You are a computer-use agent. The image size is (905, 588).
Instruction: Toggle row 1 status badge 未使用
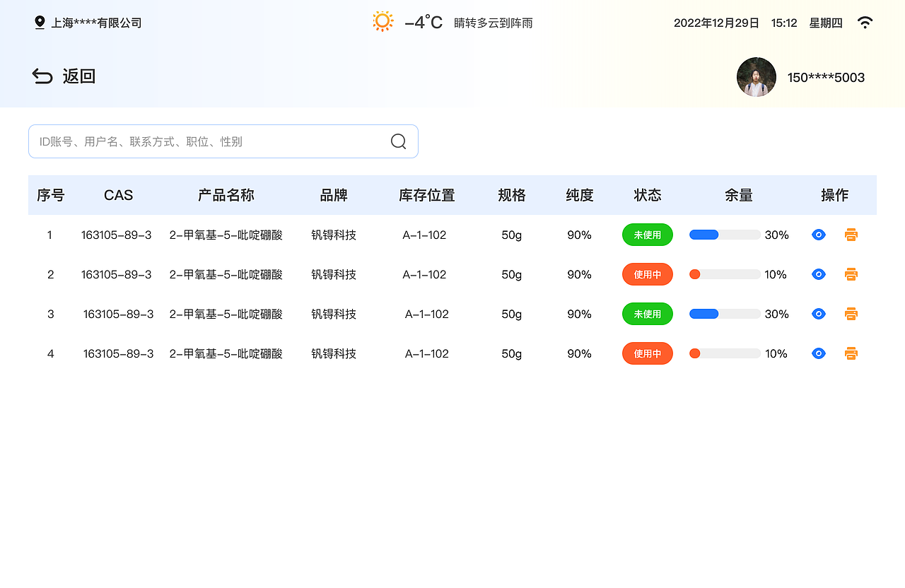(x=647, y=235)
